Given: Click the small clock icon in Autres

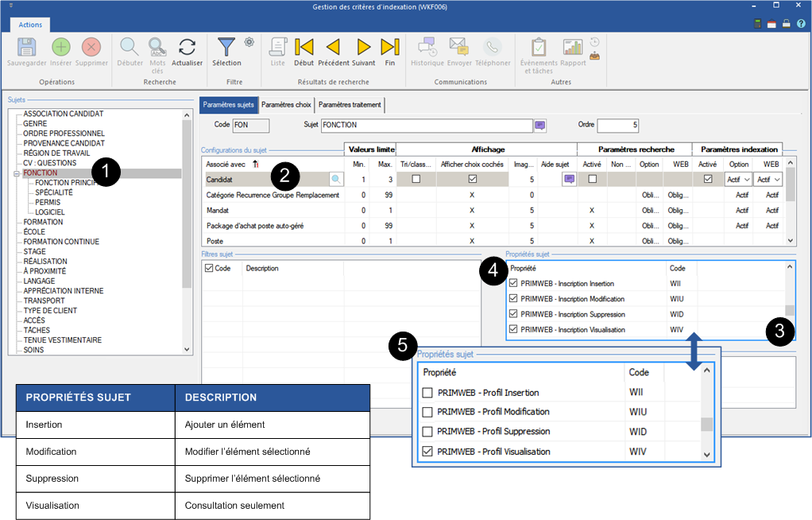Looking at the screenshot, I should 595,42.
